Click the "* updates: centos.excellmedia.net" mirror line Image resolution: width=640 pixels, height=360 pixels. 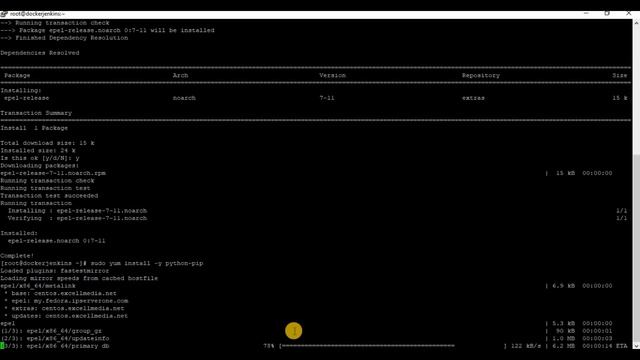click(x=66, y=316)
